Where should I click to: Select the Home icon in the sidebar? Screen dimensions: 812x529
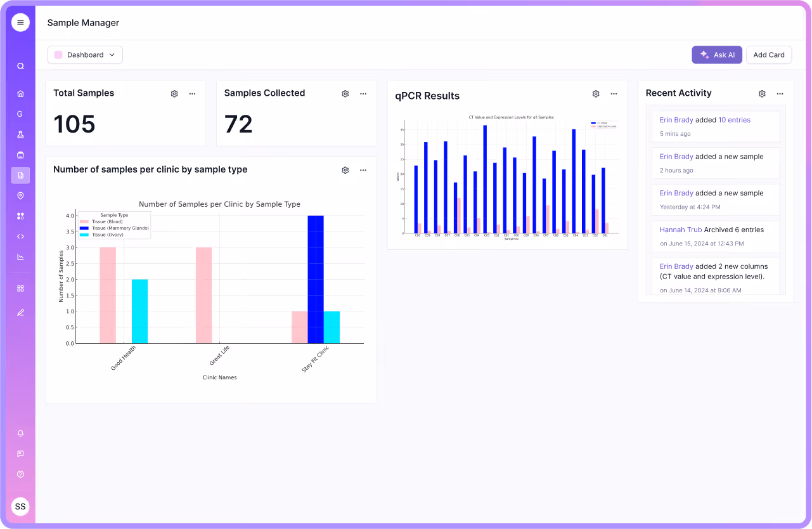click(20, 93)
